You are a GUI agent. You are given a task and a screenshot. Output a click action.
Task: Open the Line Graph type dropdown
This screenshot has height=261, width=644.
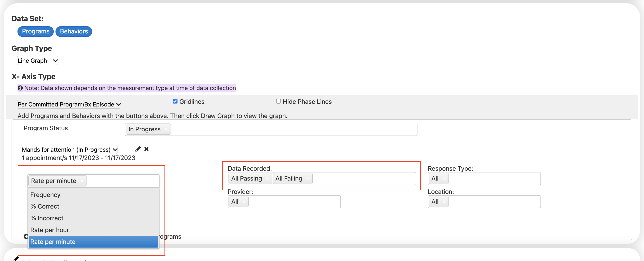[x=37, y=61]
